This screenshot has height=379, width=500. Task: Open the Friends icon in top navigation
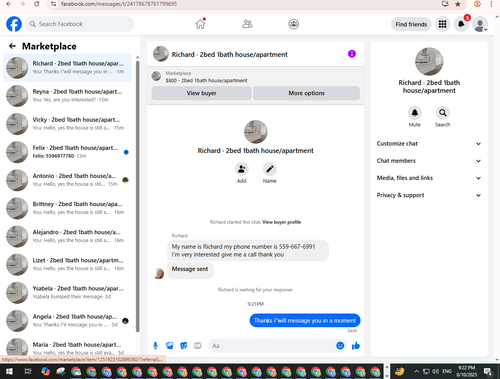247,24
